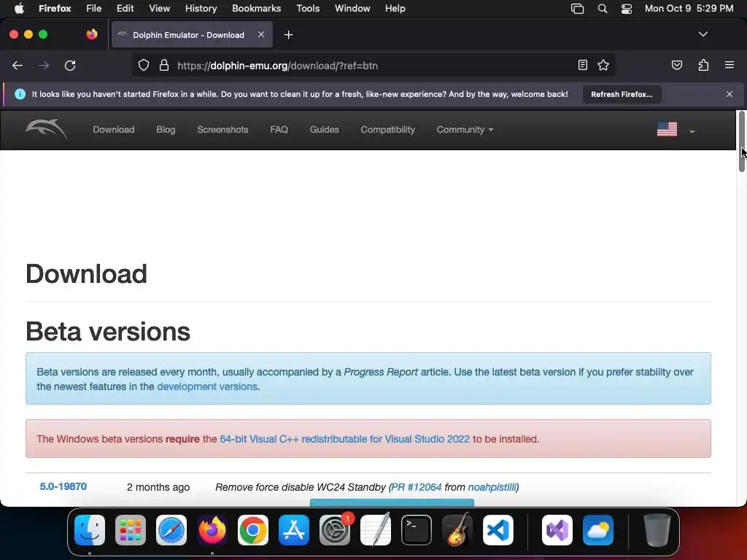Reload the current page
747x560 pixels.
point(70,65)
